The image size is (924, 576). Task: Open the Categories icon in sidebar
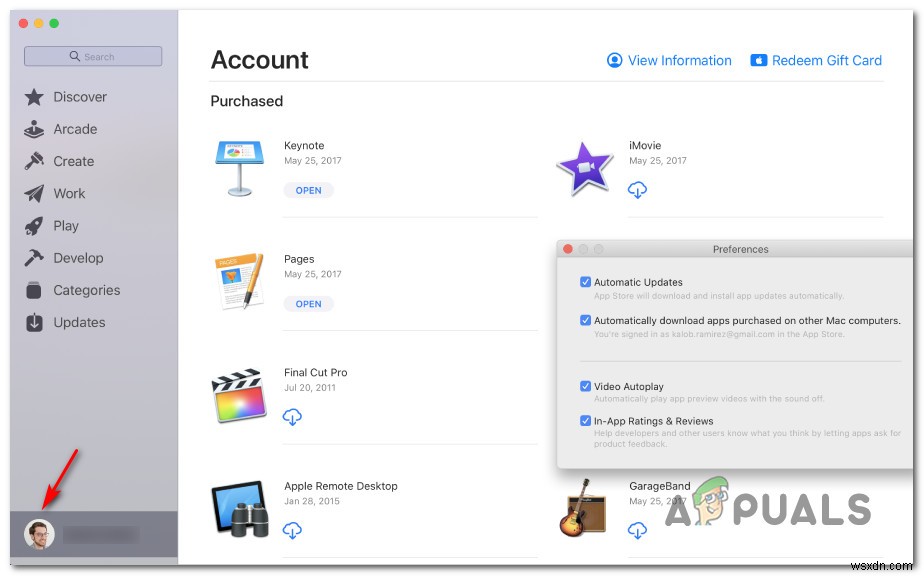pyautogui.click(x=34, y=290)
